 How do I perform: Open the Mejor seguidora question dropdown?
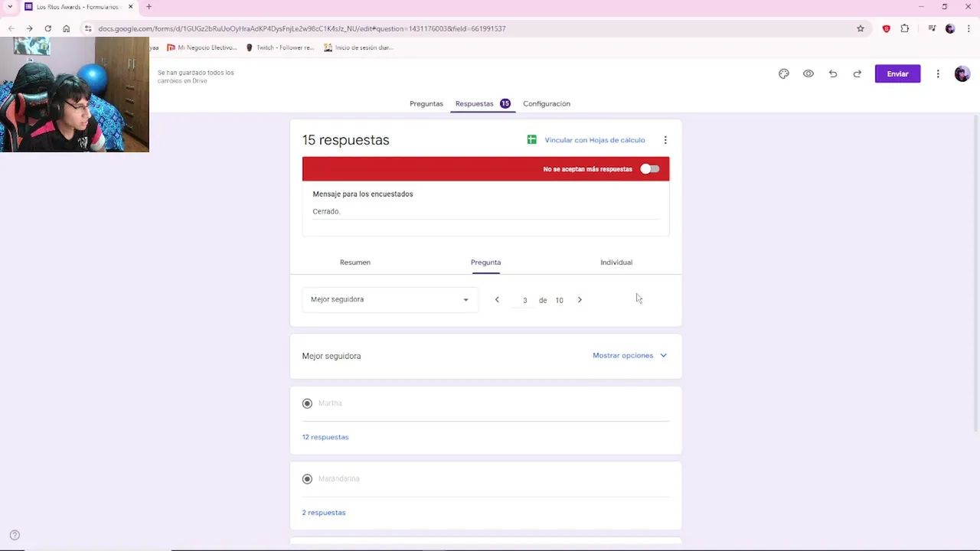(390, 299)
